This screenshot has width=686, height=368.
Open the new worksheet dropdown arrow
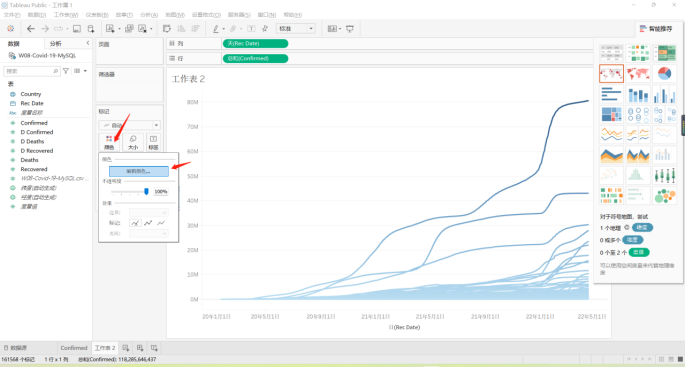coord(119,29)
